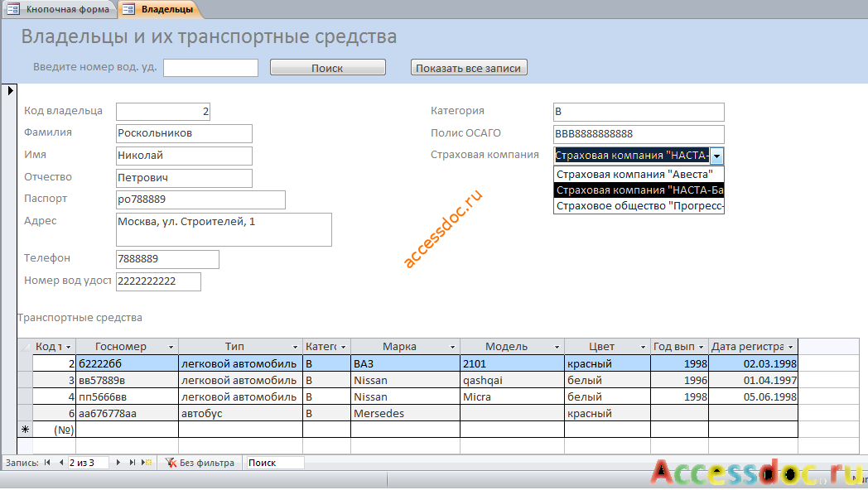This screenshot has width=868, height=490.
Task: Click Показать все записи button
Action: click(x=468, y=68)
